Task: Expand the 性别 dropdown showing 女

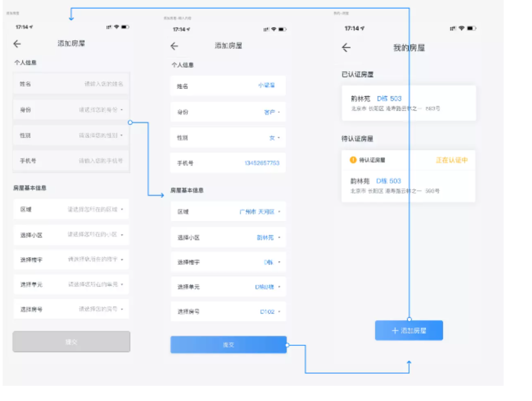Action: tap(228, 138)
